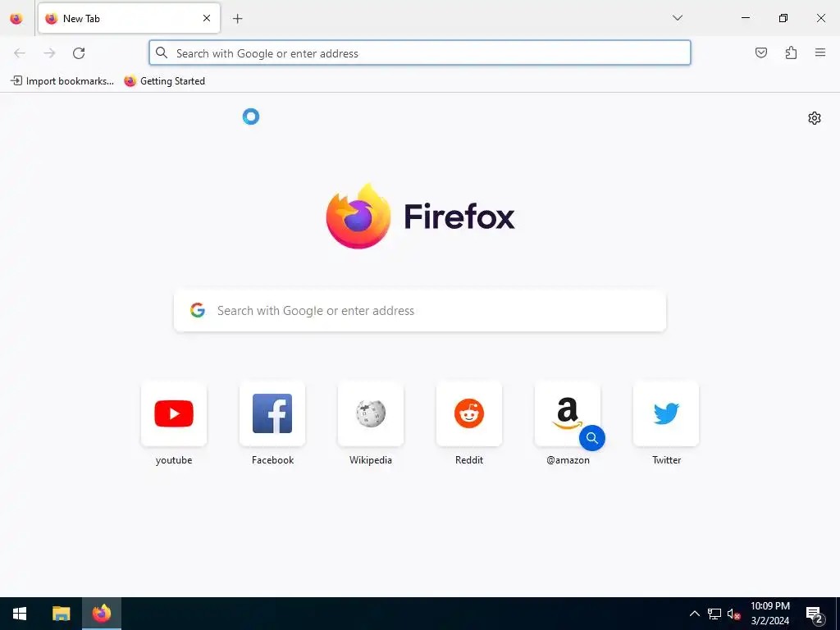Close the New Tab tab
This screenshot has width=840, height=630.
[x=206, y=18]
